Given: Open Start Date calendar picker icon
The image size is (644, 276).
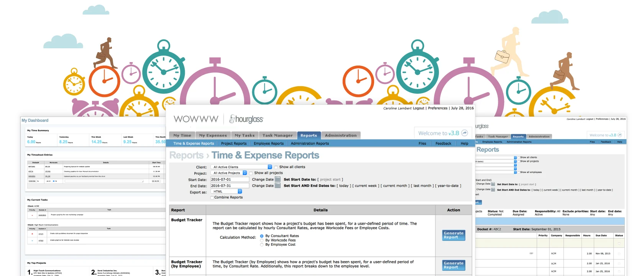Looking at the screenshot, I should [278, 179].
